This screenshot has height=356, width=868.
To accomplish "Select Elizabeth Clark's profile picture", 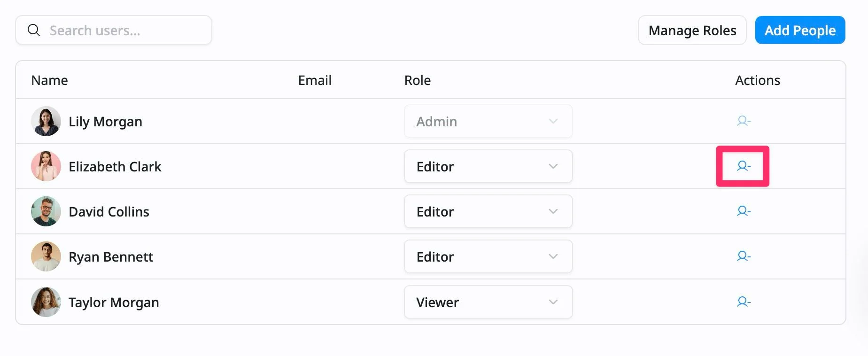I will tap(46, 166).
